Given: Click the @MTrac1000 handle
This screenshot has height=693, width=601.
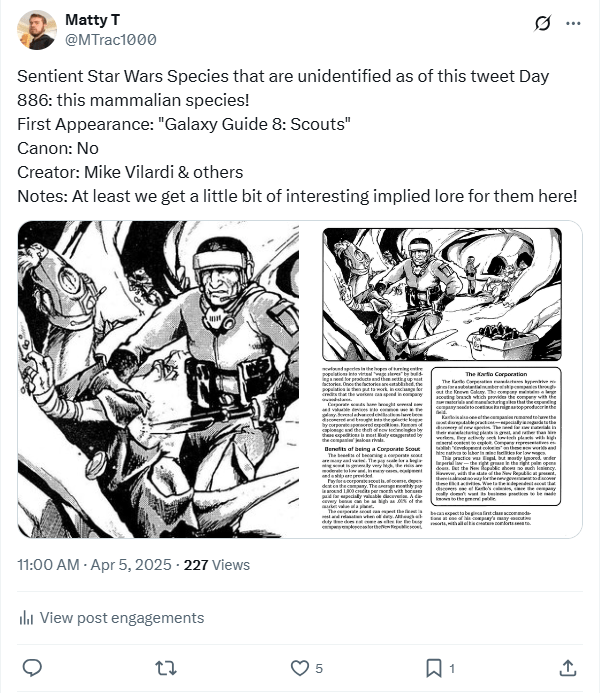Looking at the screenshot, I should (110, 40).
